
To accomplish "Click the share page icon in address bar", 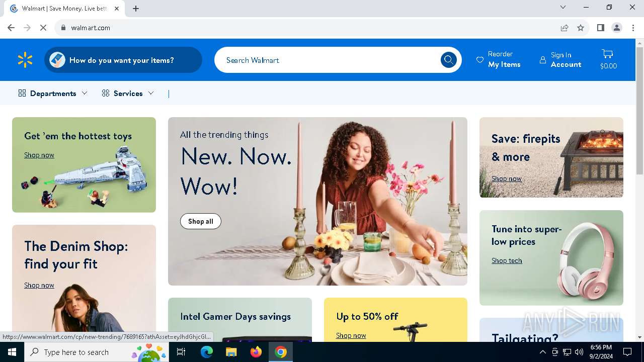I will coord(565,28).
